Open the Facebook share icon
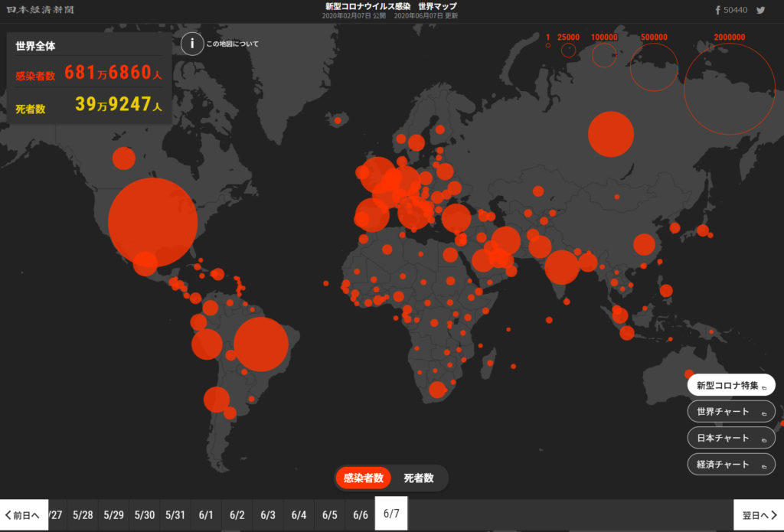This screenshot has height=532, width=784. (717, 10)
